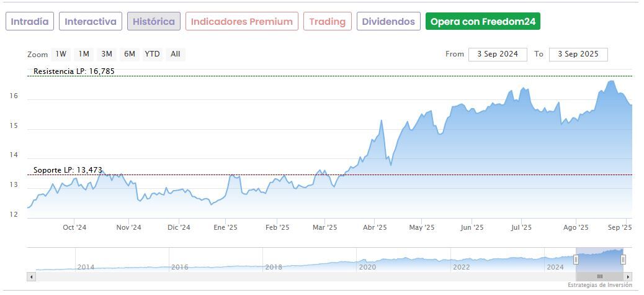Image resolution: width=644 pixels, height=295 pixels.
Task: Click the navigator scroll left arrow
Action: (x=31, y=276)
